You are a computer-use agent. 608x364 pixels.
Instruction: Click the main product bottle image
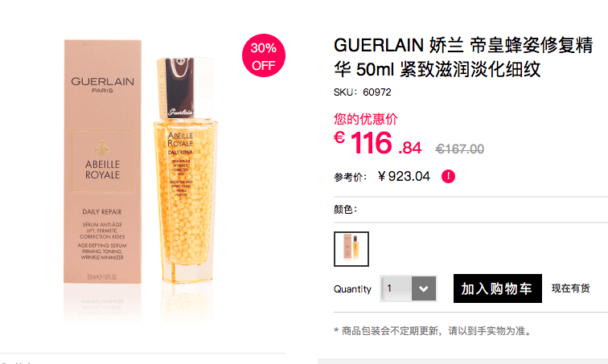point(186,170)
